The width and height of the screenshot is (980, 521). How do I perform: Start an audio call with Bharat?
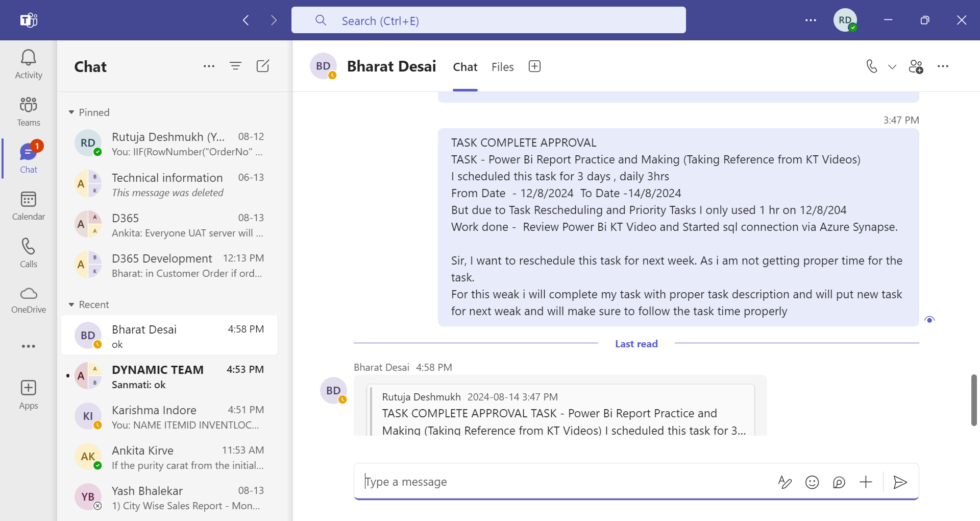(x=872, y=66)
